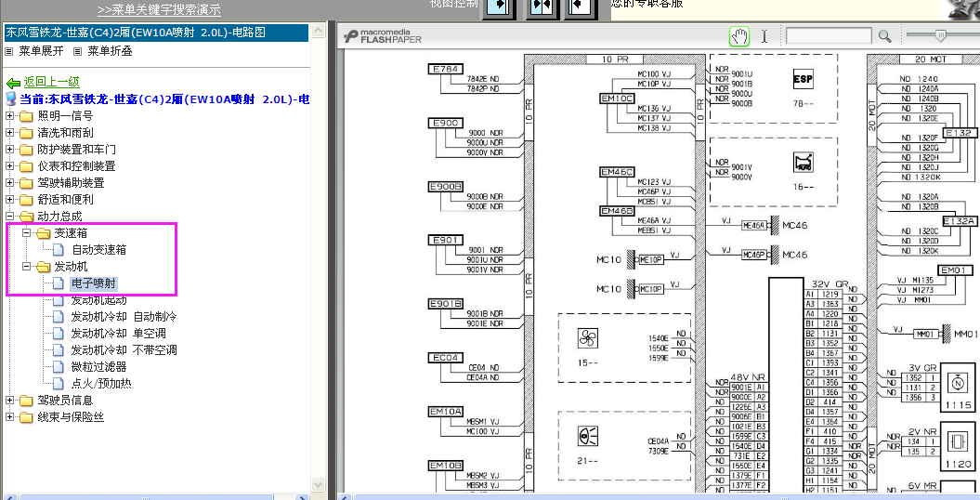
Task: Click the folder icon of 驾驶员信息
Action: tap(26, 401)
